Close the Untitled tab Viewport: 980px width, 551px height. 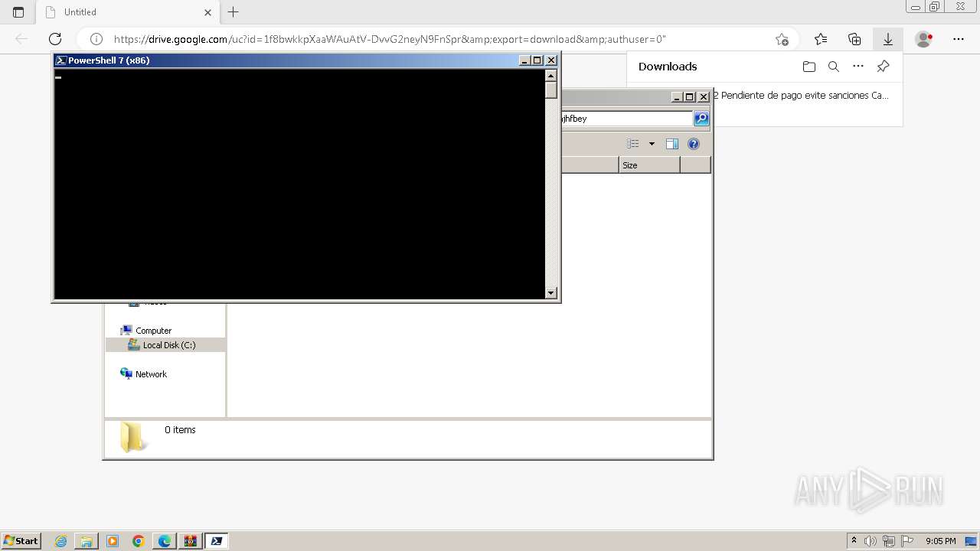[x=207, y=12]
